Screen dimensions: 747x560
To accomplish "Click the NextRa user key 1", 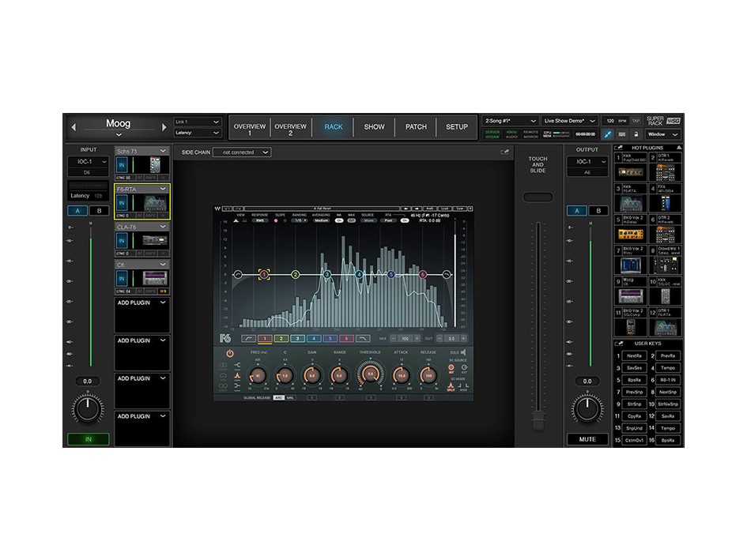I will [x=634, y=355].
